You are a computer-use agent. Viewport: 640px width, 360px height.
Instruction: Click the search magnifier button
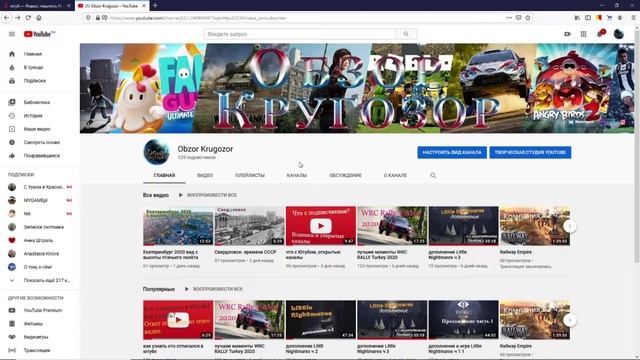406,34
